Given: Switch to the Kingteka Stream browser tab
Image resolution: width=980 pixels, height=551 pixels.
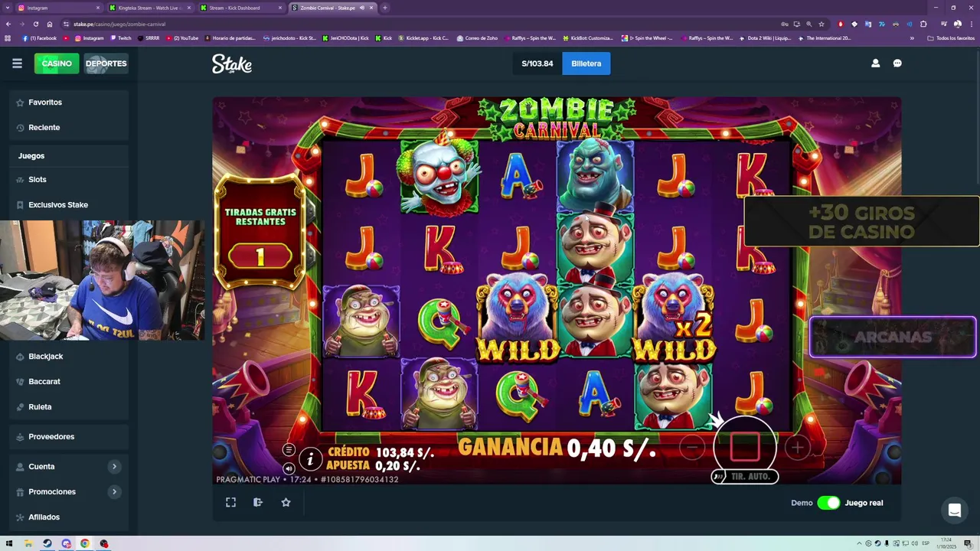Looking at the screenshot, I should tap(149, 8).
